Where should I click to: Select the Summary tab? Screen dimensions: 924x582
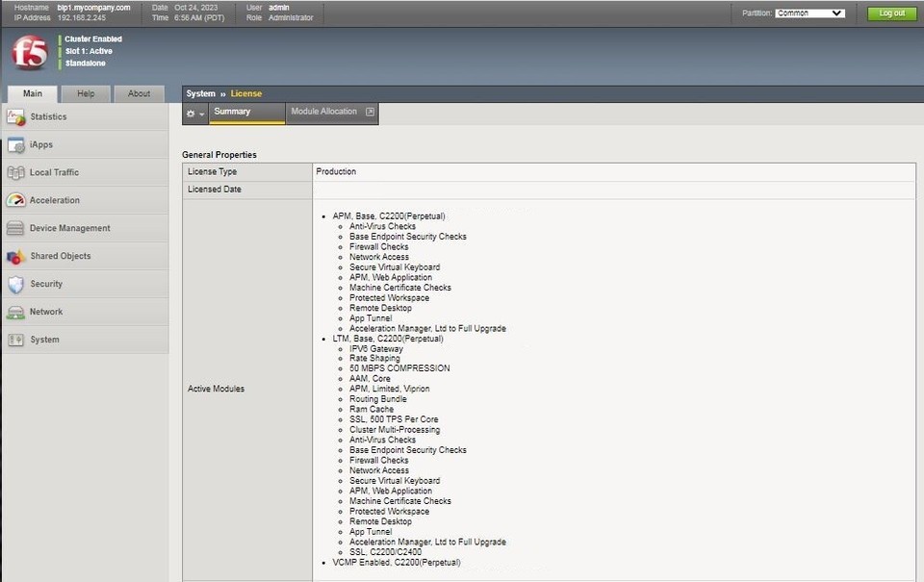(x=247, y=114)
